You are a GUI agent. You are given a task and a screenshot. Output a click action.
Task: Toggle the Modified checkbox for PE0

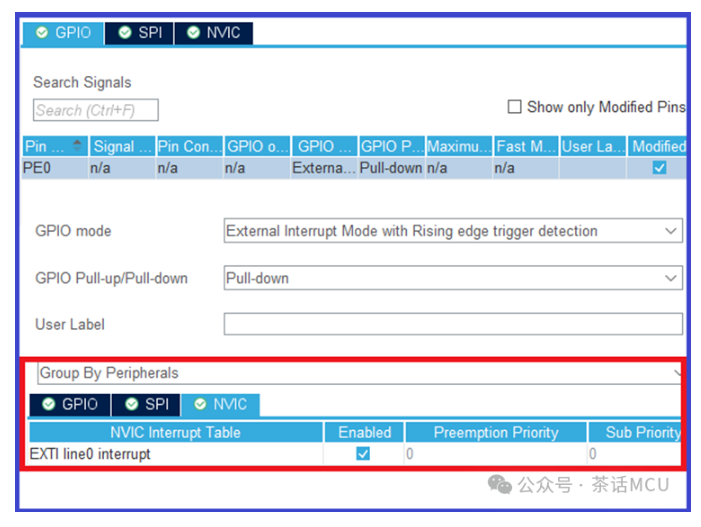pyautogui.click(x=659, y=168)
